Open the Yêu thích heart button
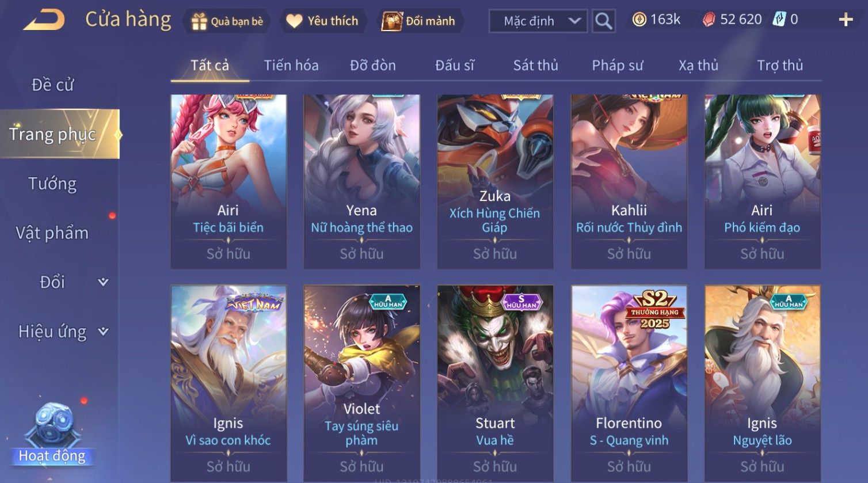The image size is (868, 483). coord(322,21)
